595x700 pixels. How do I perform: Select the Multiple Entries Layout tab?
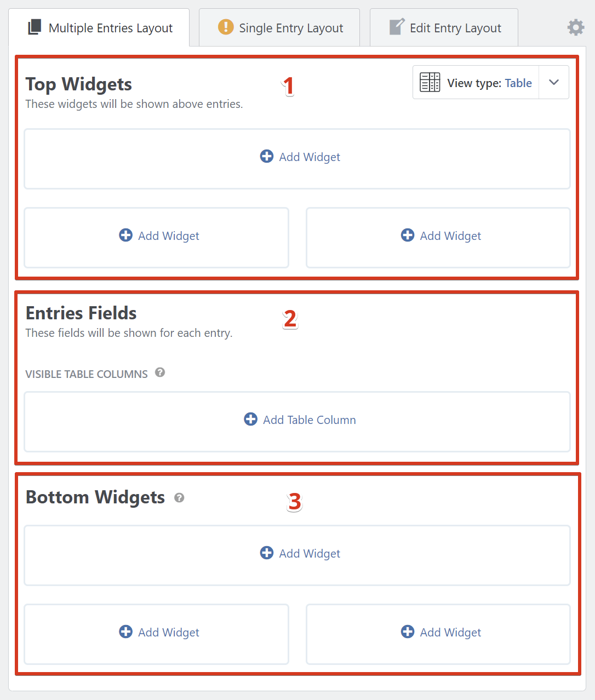(x=110, y=28)
